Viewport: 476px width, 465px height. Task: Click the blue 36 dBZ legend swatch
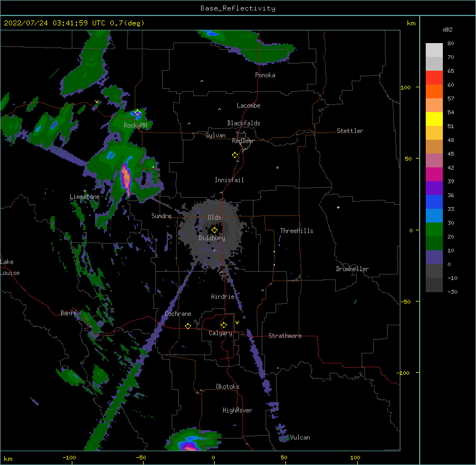coord(434,202)
